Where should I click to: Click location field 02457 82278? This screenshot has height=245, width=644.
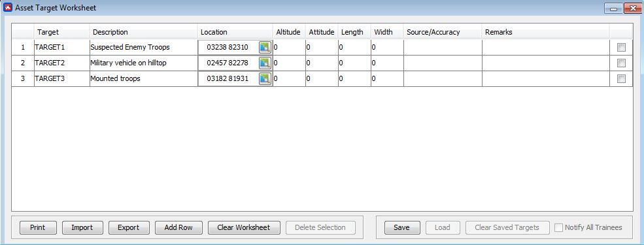(228, 63)
